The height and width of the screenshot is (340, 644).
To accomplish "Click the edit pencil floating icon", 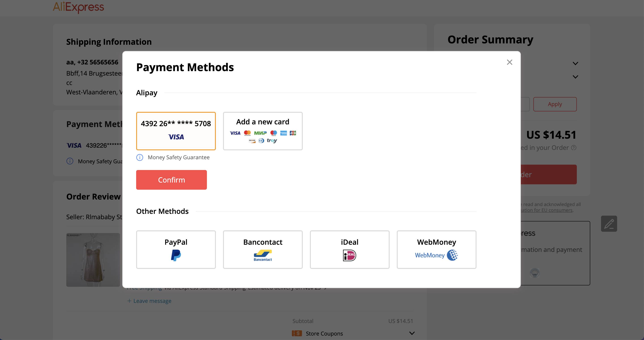I will [x=609, y=224].
